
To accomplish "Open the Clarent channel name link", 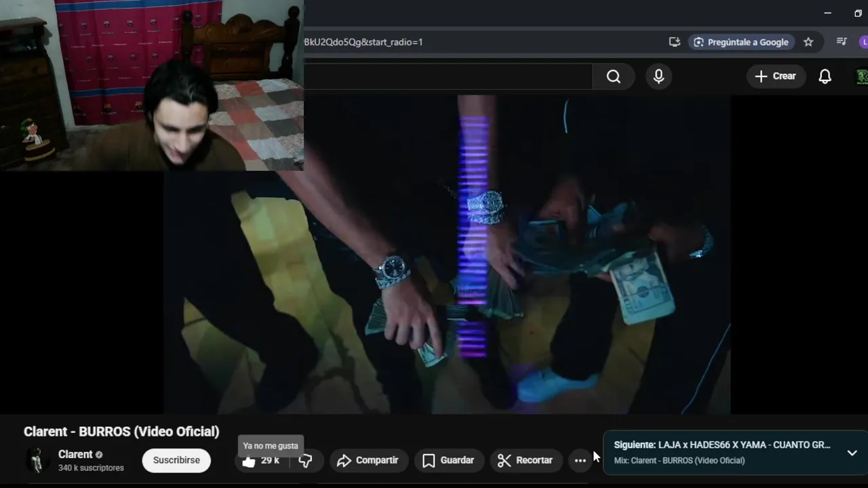I will click(x=75, y=454).
